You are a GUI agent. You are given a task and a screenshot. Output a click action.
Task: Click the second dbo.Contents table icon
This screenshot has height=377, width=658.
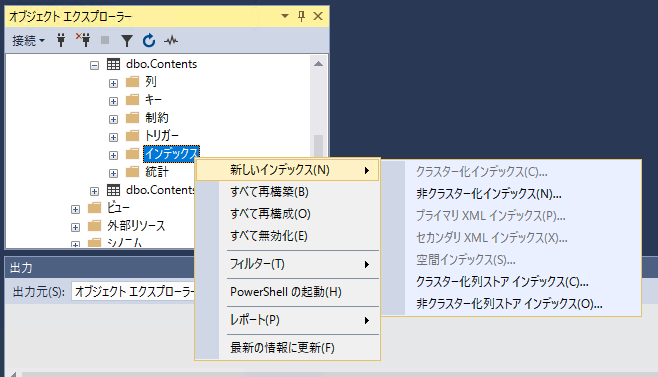[x=113, y=190]
